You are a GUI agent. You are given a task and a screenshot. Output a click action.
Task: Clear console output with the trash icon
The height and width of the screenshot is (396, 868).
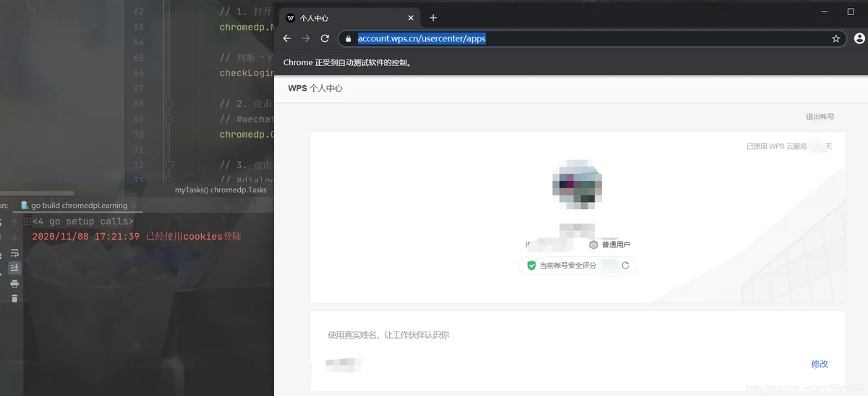click(x=14, y=298)
